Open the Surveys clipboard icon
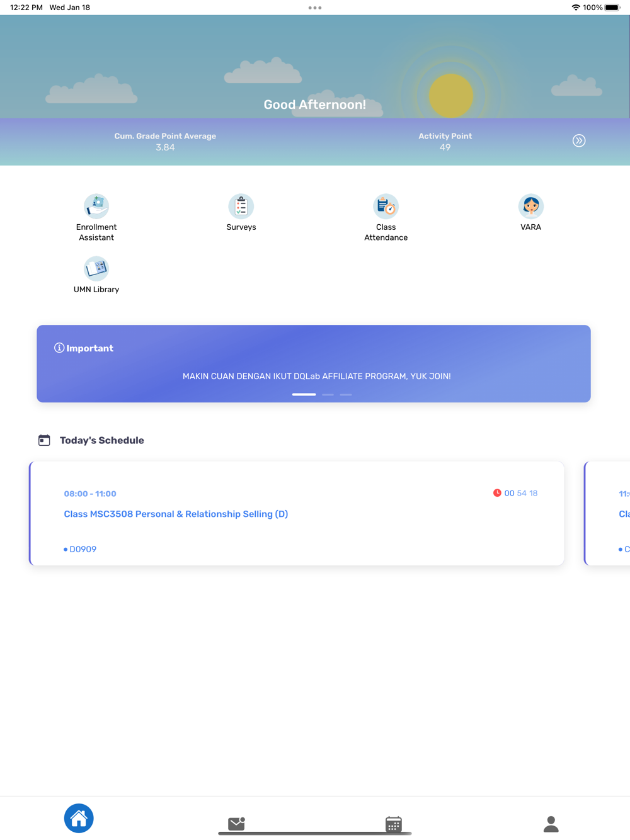This screenshot has height=840, width=630. point(241,206)
